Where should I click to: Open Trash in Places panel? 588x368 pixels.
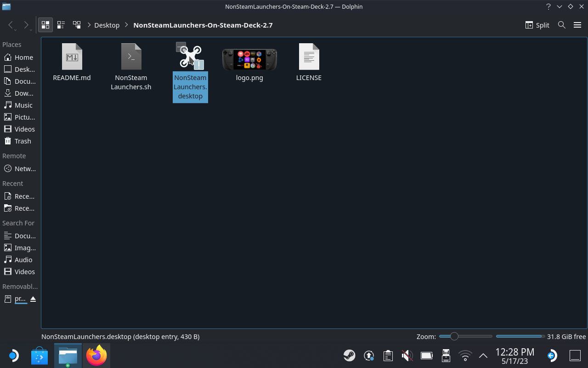click(x=23, y=141)
